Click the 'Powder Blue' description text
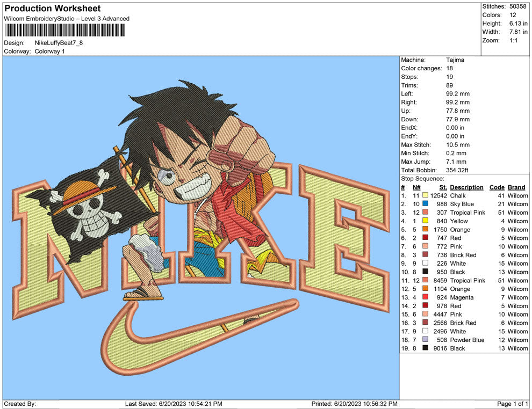Screen dimensions: 532x409 coord(467,340)
